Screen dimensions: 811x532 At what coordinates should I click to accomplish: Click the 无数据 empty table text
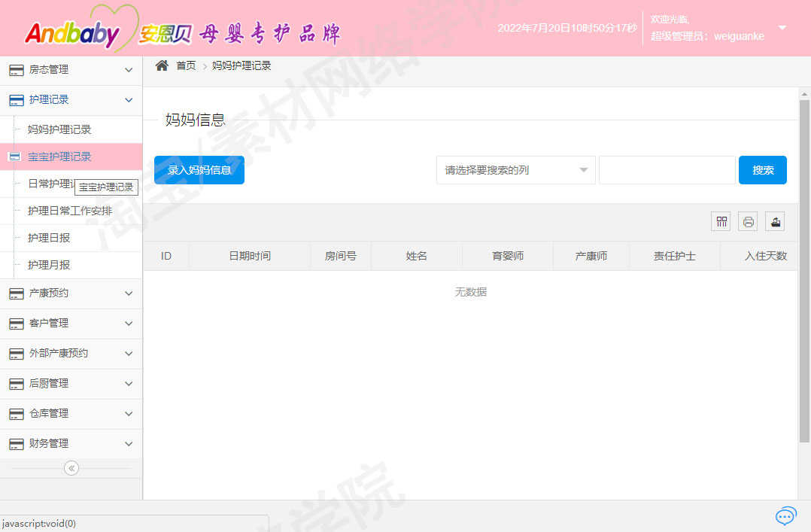coord(471,293)
